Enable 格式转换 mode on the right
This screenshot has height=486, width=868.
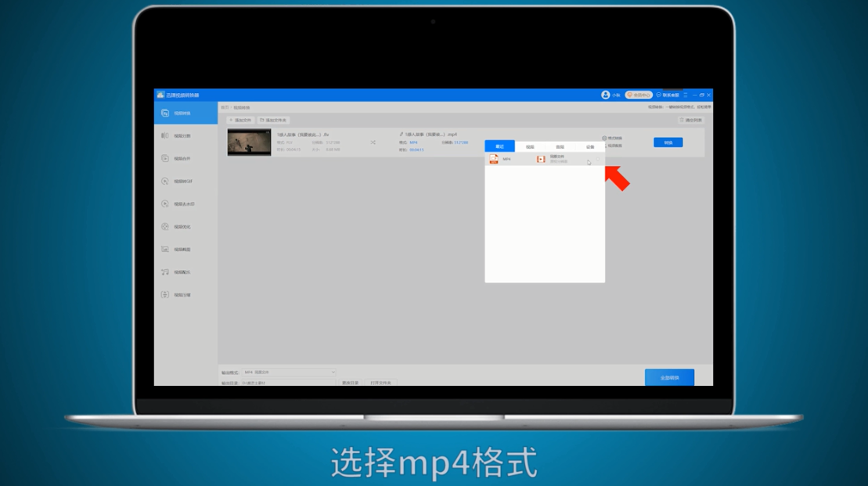pos(610,138)
